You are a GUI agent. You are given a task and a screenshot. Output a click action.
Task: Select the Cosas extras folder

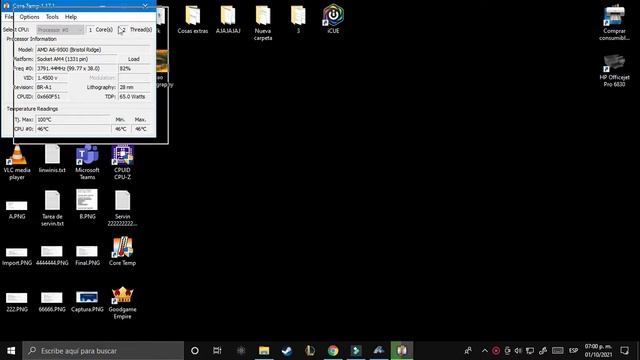pos(193,20)
